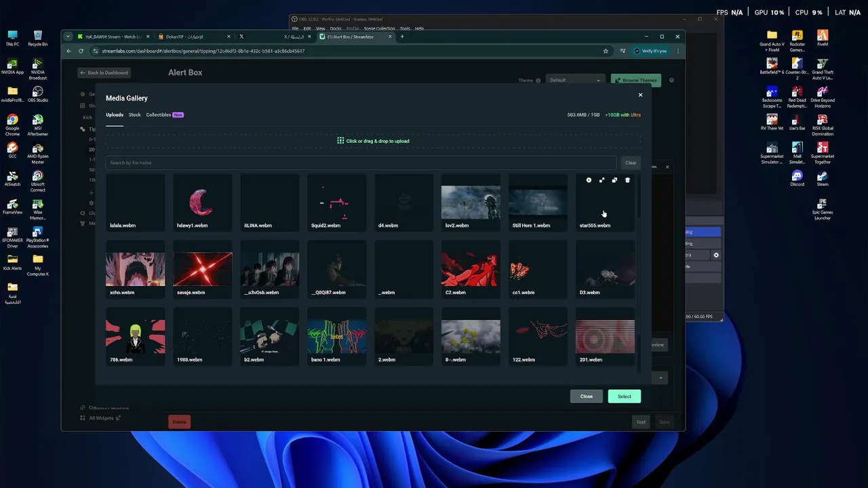This screenshot has width=868, height=488.
Task: Select the 122.webm thumbnail
Action: [538, 336]
